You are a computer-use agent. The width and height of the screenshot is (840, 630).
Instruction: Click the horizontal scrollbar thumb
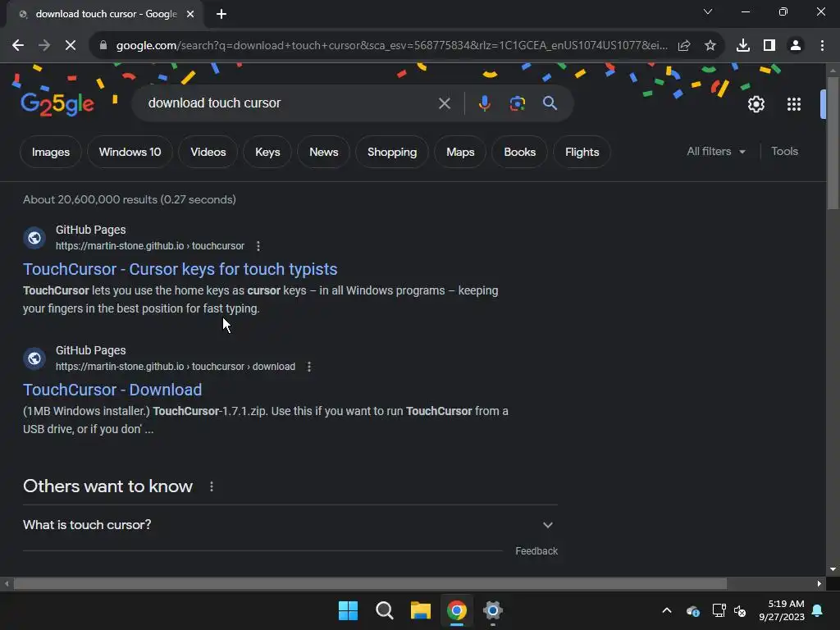(x=370, y=584)
